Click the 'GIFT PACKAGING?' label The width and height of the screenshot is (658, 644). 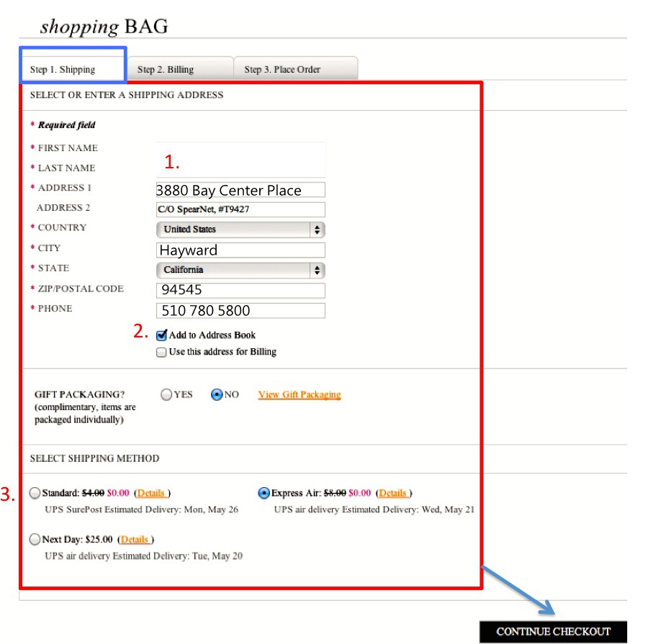pos(80,394)
